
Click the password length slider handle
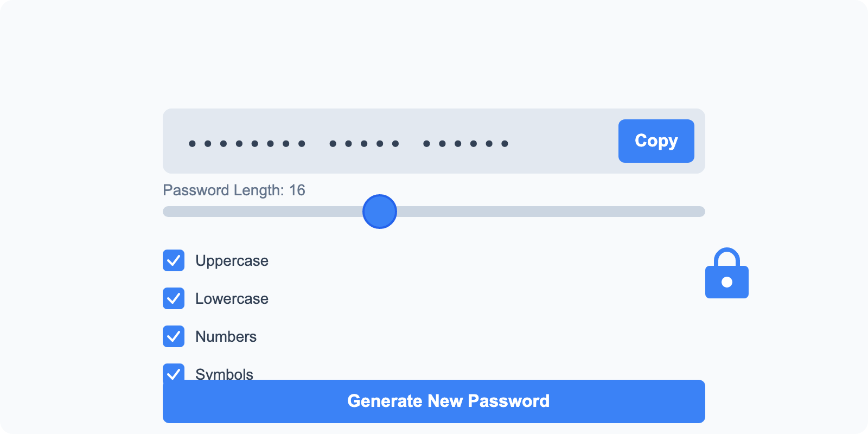pyautogui.click(x=379, y=212)
